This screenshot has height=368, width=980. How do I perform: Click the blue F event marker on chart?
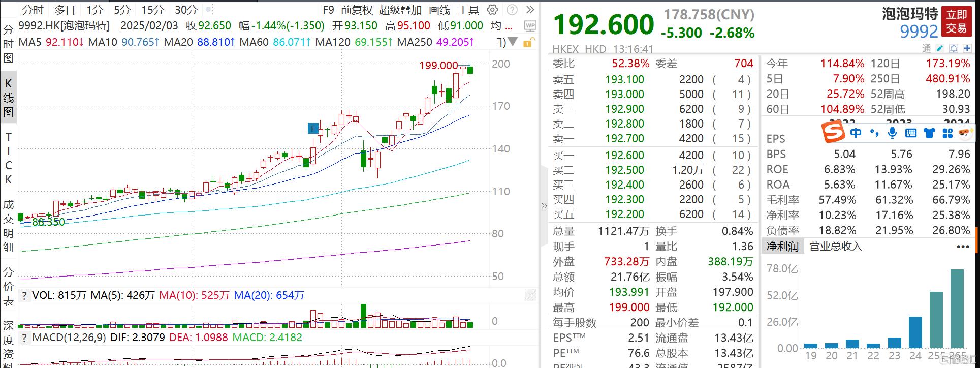coord(313,128)
